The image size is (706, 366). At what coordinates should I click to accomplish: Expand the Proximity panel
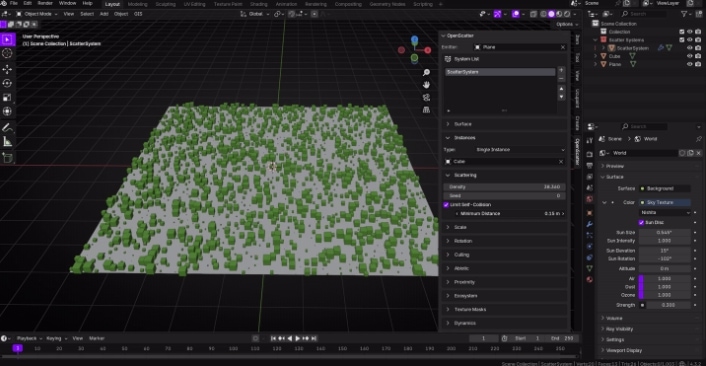point(504,282)
